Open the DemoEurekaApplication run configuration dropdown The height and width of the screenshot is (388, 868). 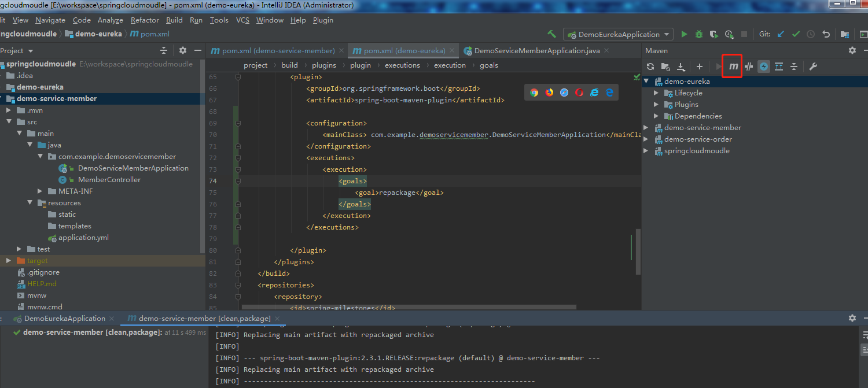tap(667, 34)
